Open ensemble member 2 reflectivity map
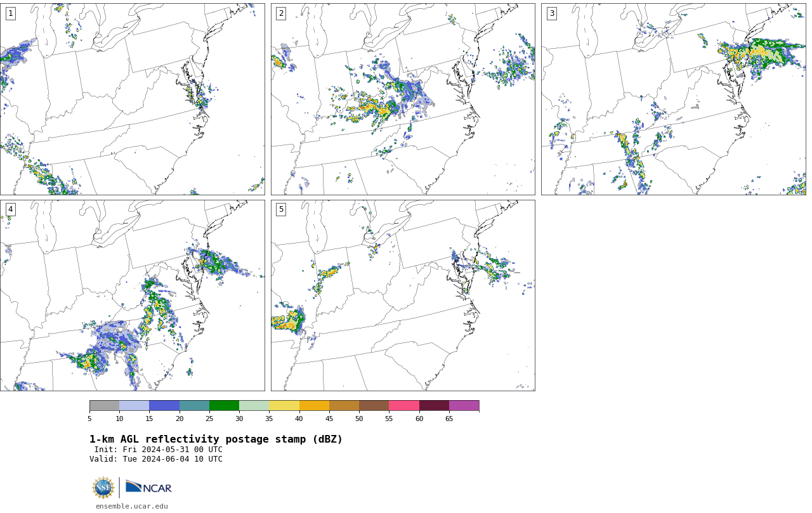The width and height of the screenshot is (812, 513). coord(403,99)
